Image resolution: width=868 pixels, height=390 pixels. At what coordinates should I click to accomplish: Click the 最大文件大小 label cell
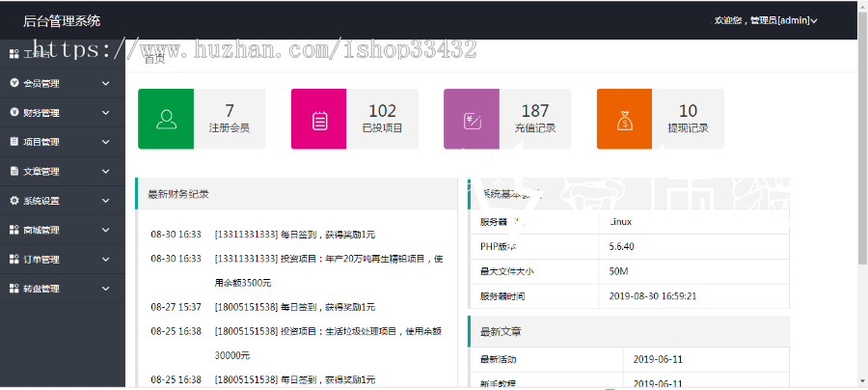[534, 271]
